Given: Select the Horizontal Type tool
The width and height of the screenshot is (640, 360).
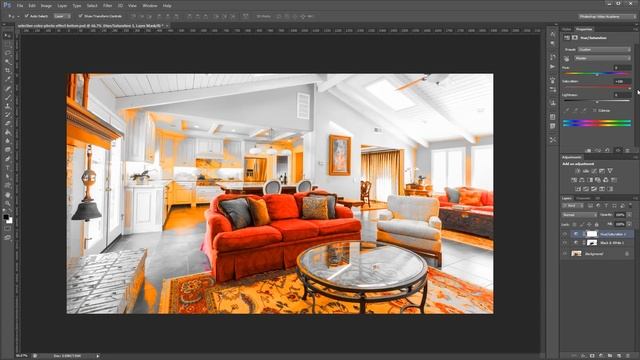Looking at the screenshot, I should click(x=8, y=168).
